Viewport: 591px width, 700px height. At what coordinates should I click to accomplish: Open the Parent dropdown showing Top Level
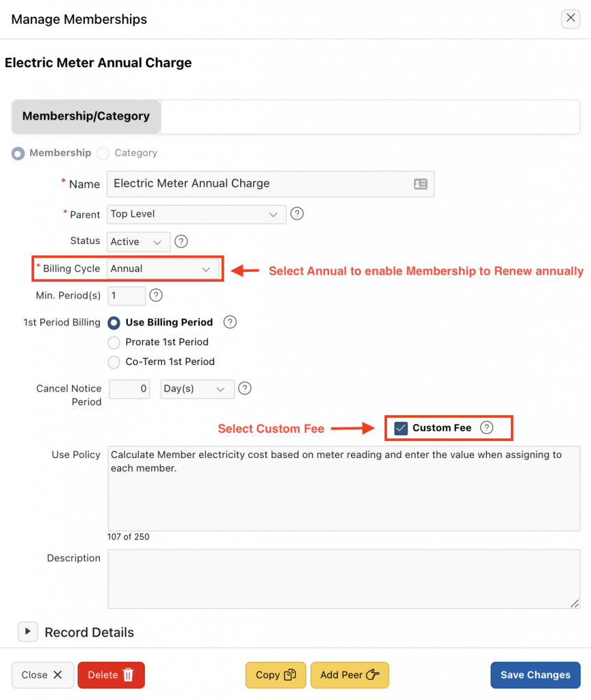(196, 213)
